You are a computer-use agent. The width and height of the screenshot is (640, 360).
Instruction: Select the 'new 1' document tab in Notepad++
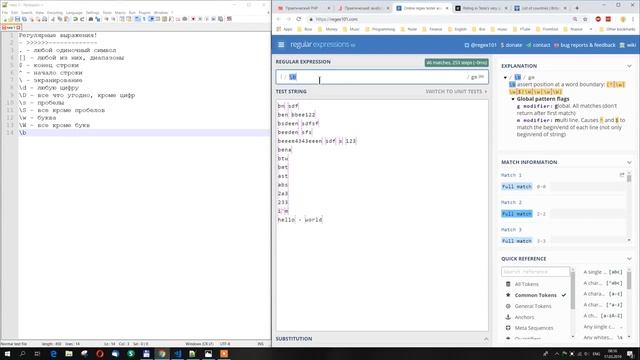(11, 27)
